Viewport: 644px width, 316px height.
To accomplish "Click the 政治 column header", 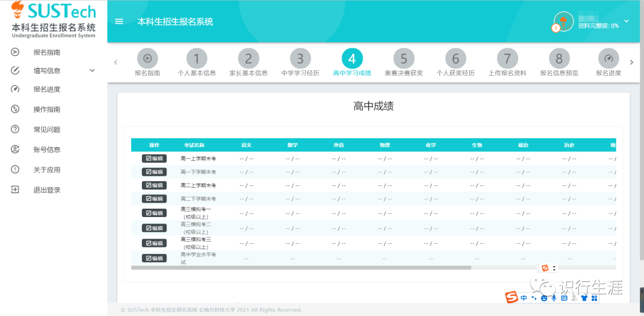I will pyautogui.click(x=524, y=145).
